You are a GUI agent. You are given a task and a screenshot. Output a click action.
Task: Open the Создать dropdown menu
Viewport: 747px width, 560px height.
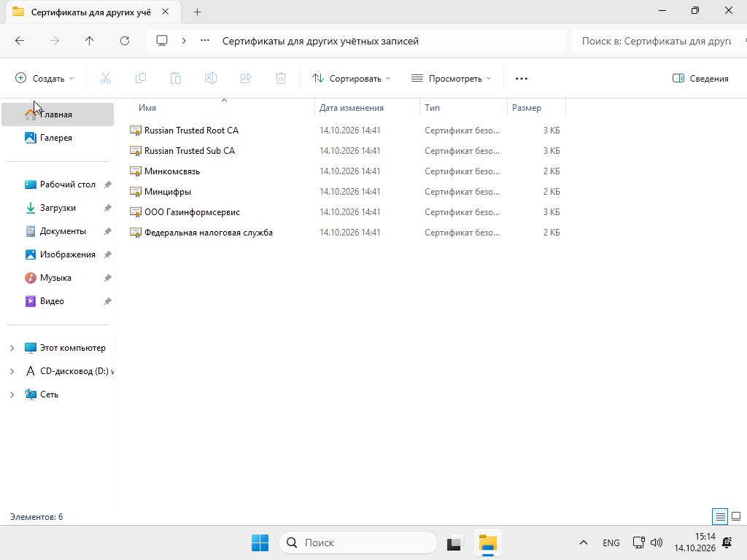[44, 79]
